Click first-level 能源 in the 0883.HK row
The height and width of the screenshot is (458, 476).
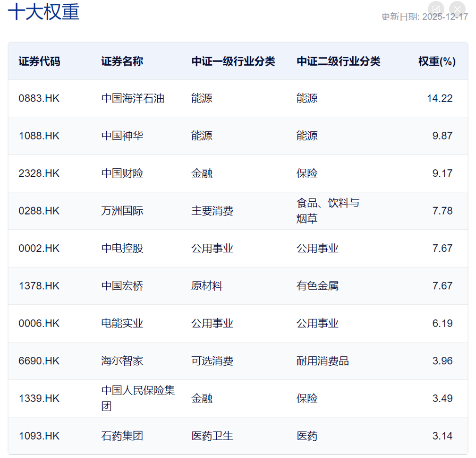click(x=202, y=98)
